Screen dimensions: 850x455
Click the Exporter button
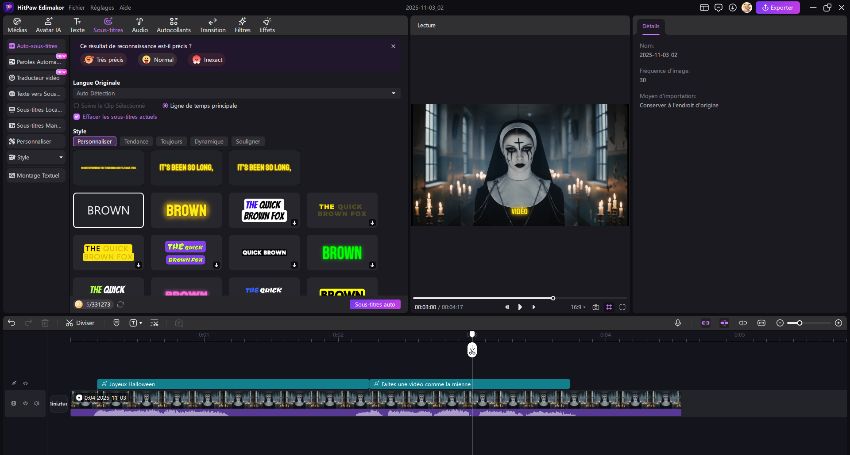(x=777, y=7)
